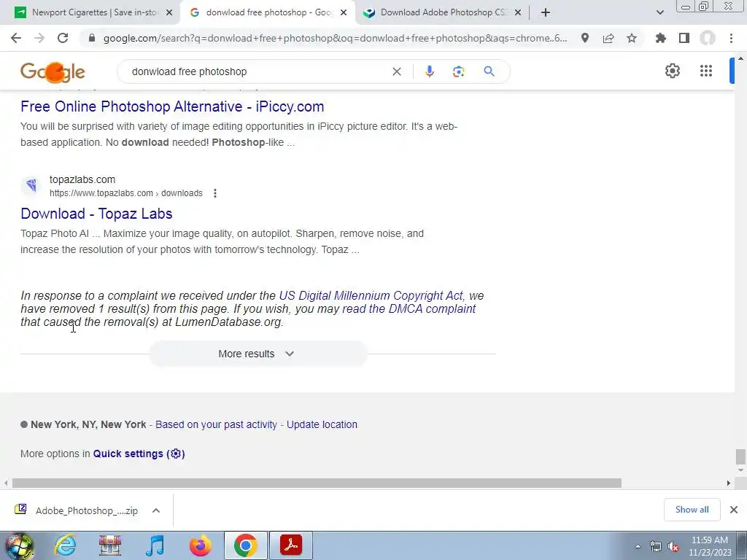Open a new browser tab

pyautogui.click(x=546, y=12)
